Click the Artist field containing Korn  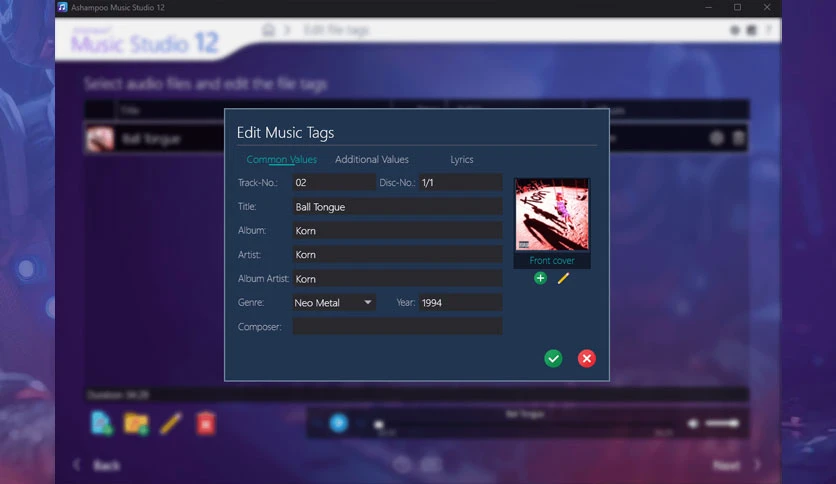pyautogui.click(x=397, y=254)
